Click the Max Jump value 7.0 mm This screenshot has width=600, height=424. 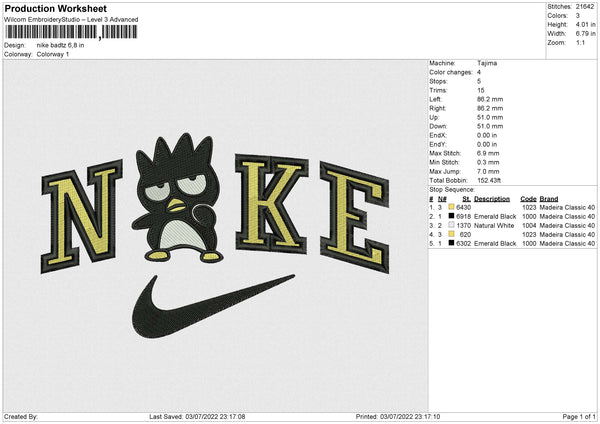tap(488, 171)
